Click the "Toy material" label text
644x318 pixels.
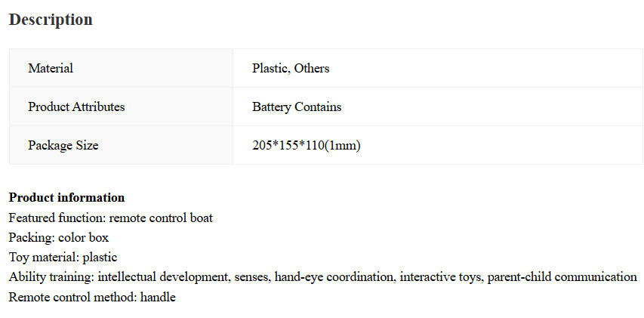43,257
